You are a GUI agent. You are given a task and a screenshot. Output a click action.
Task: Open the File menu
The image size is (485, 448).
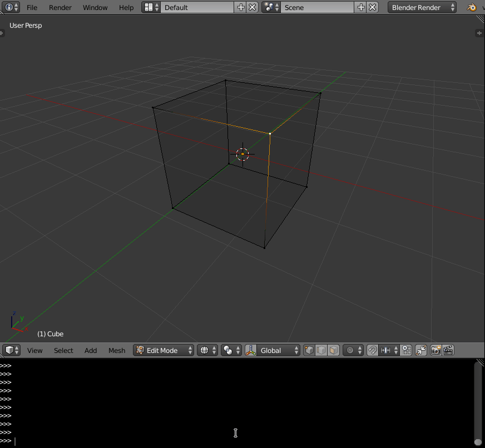32,7
